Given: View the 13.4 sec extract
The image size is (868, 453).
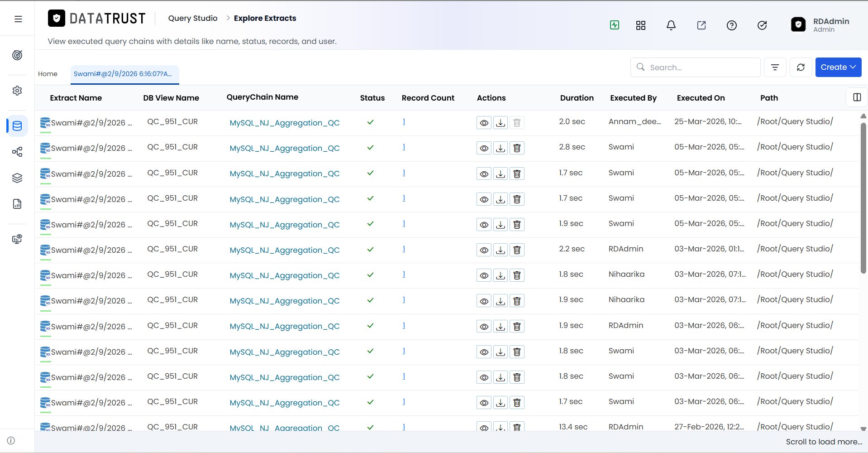Looking at the screenshot, I should coord(484,427).
